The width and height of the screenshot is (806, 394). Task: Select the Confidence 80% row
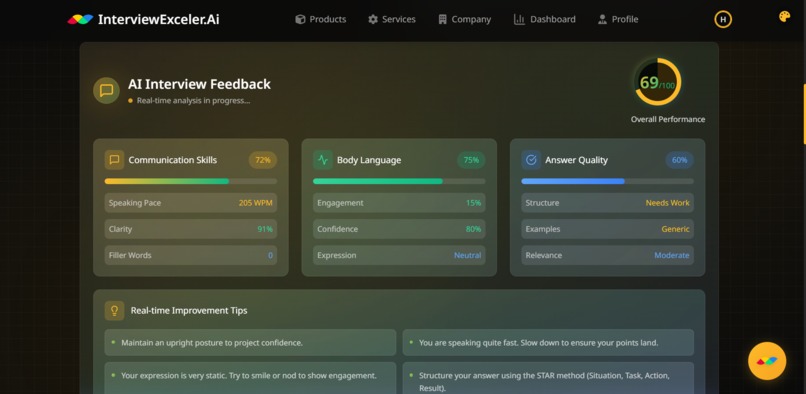(399, 229)
